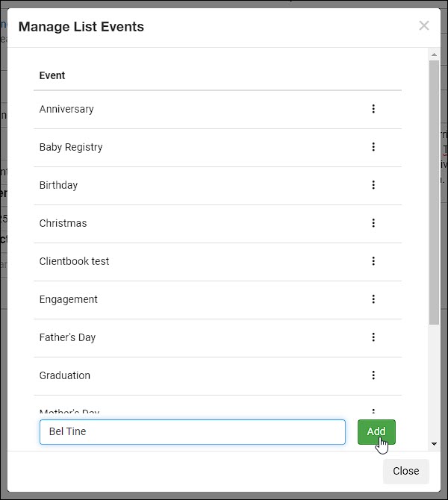Viewport: 448px width, 500px height.
Task: Open the Father's Day options menu
Action: 373,337
